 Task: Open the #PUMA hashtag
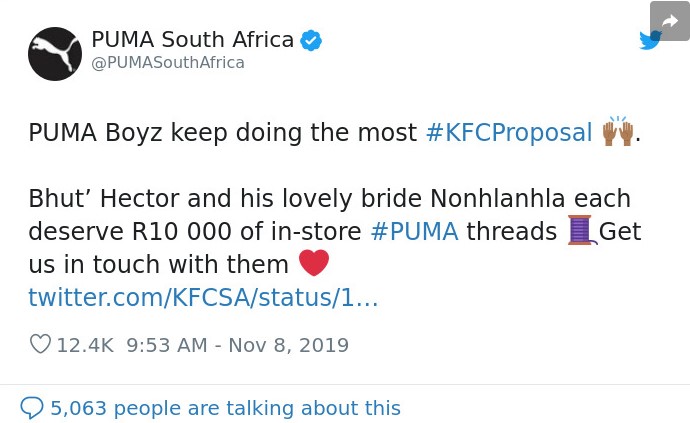point(414,232)
